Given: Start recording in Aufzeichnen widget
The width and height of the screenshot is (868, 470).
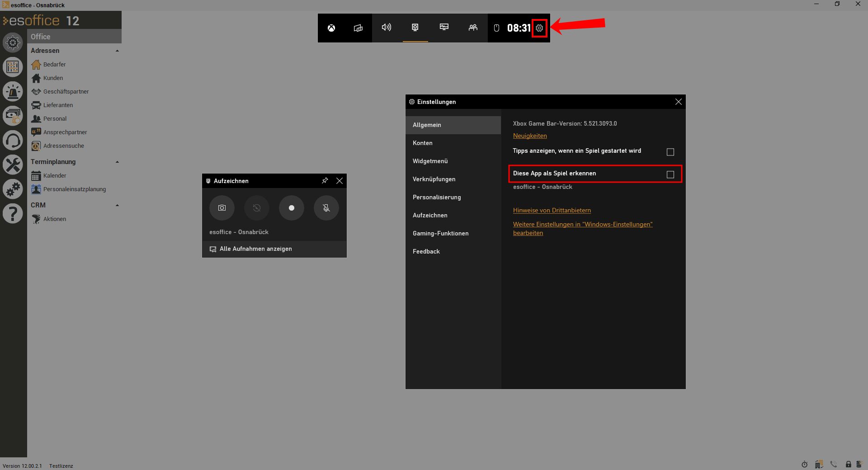Looking at the screenshot, I should pyautogui.click(x=292, y=208).
